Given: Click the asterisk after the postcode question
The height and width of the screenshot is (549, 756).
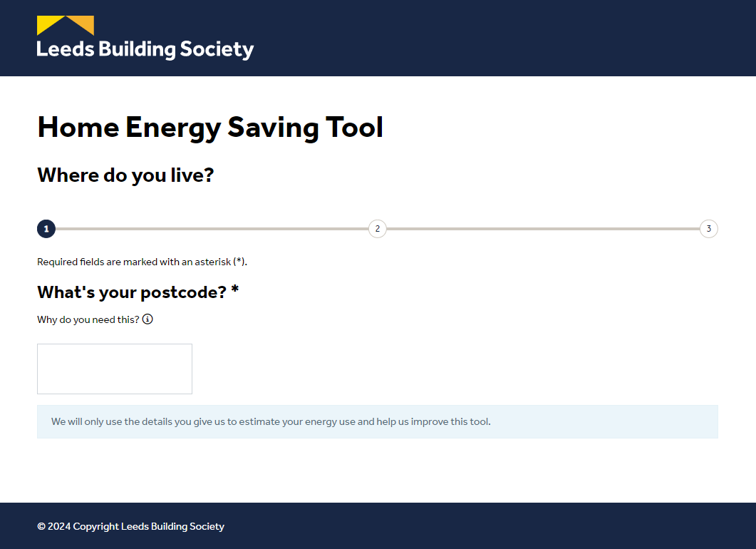Looking at the screenshot, I should point(235,290).
